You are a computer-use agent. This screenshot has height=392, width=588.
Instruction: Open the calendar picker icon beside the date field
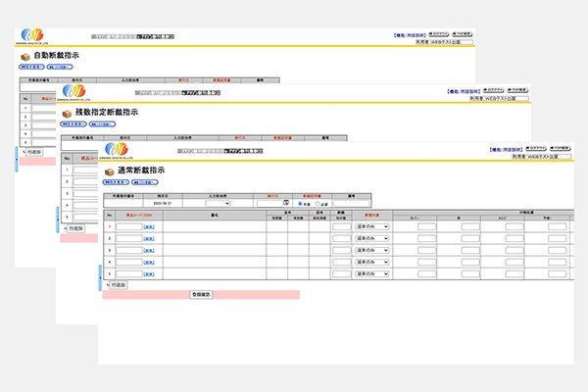(x=286, y=203)
